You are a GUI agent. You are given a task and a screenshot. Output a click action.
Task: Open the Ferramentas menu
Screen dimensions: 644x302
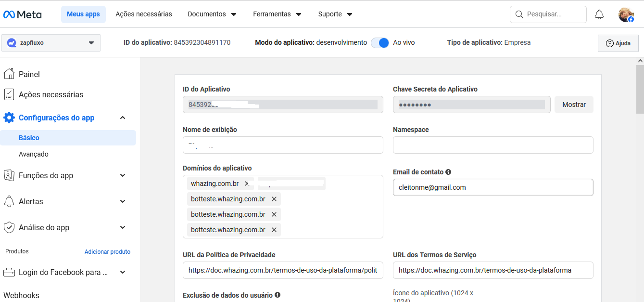(x=277, y=14)
